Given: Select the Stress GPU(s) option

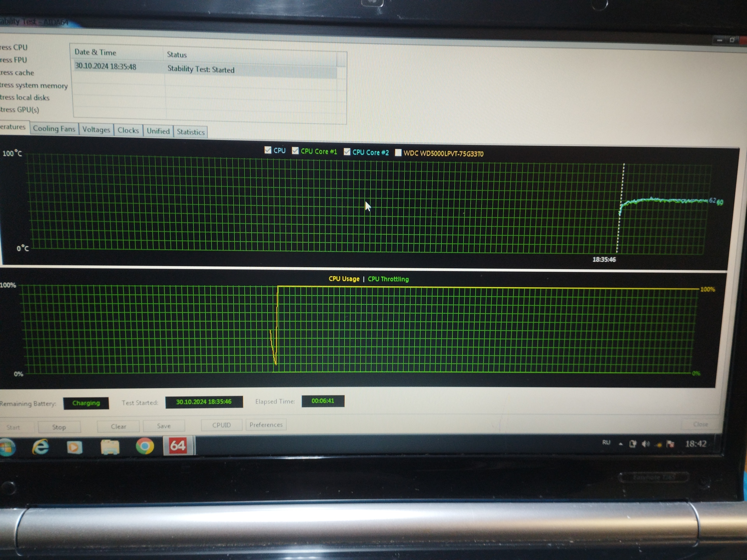Looking at the screenshot, I should [x=19, y=110].
